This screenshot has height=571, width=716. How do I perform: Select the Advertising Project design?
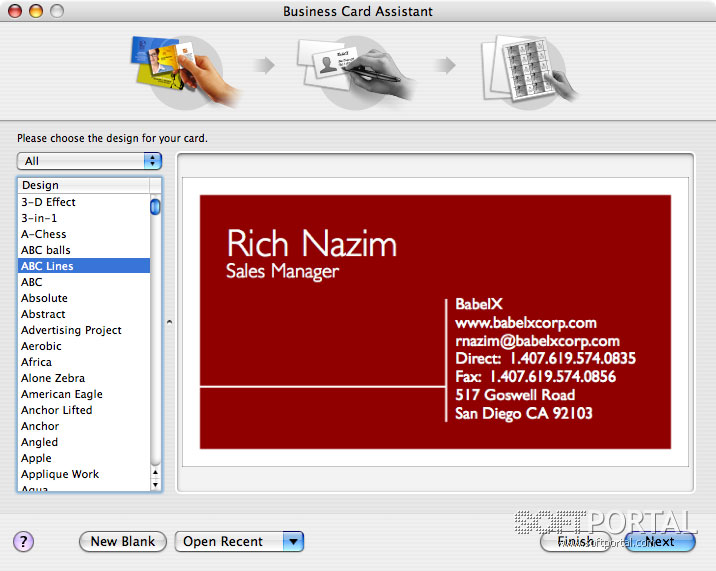pos(84,330)
